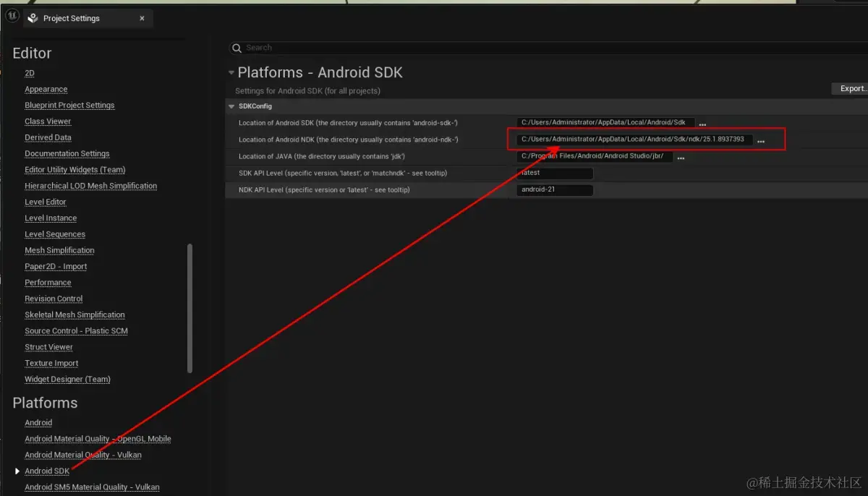This screenshot has width=868, height=496.
Task: Collapse the Platforms - Android SDK heading
Action: [x=231, y=72]
